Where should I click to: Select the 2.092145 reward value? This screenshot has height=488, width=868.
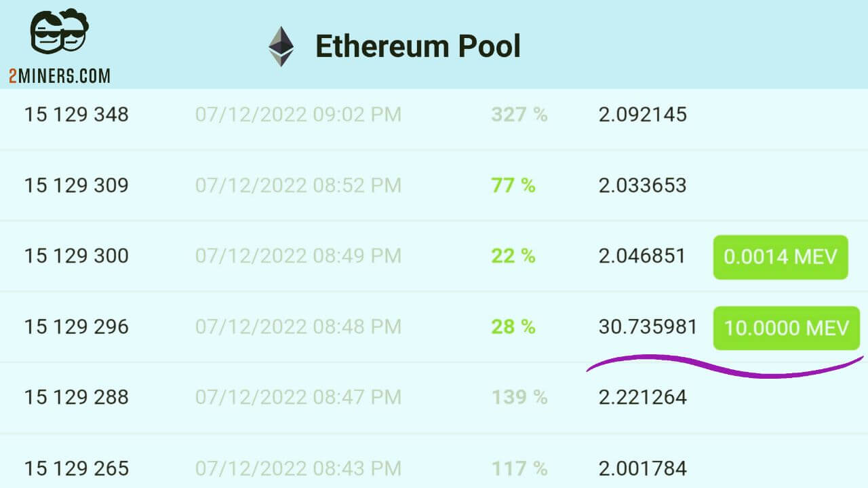642,115
